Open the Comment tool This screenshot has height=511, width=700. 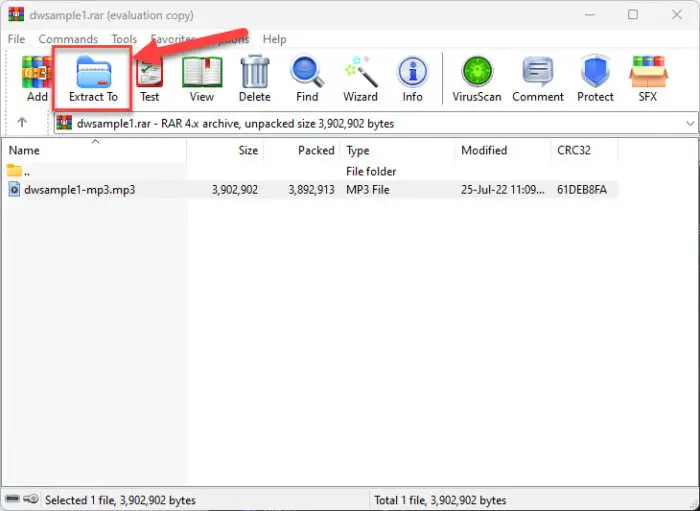click(x=538, y=71)
